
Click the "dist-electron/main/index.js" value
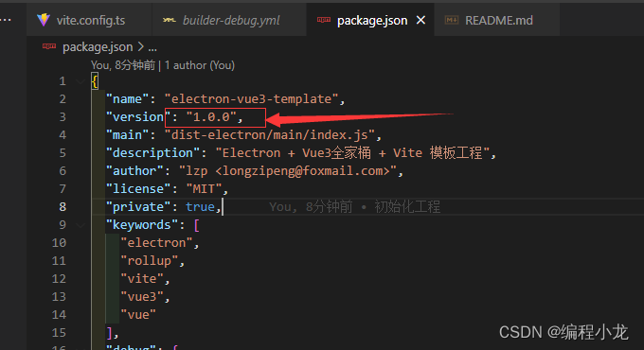pos(269,135)
